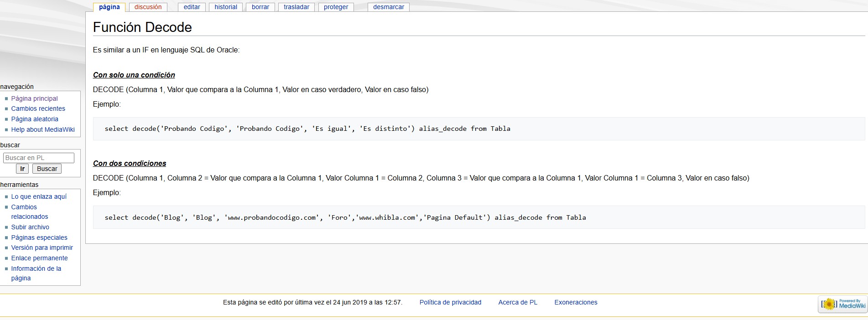Click the Powered by MediaWiki badge

click(x=842, y=304)
